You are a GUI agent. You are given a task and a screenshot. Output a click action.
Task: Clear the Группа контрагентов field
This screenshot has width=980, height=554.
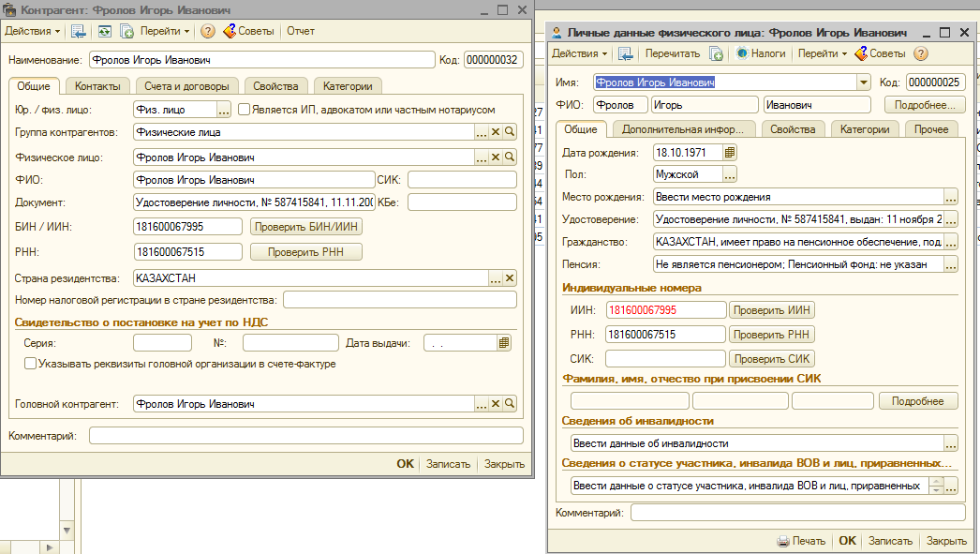coord(496,132)
